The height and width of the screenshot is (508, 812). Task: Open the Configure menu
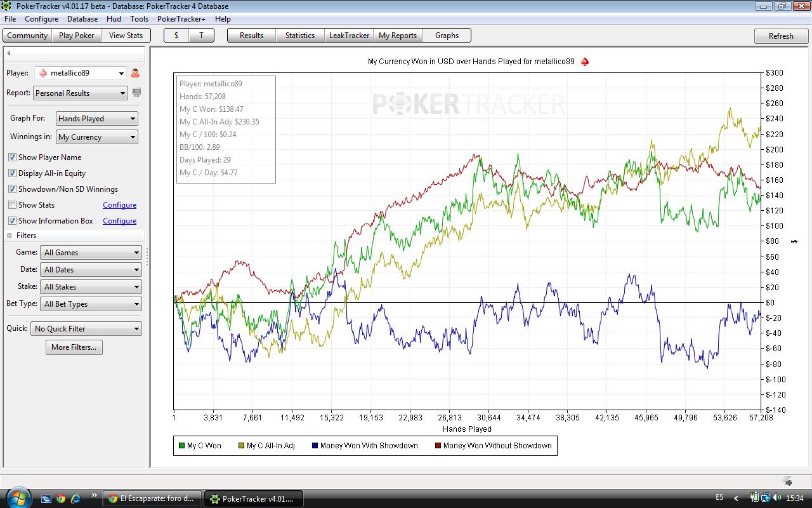tap(42, 19)
